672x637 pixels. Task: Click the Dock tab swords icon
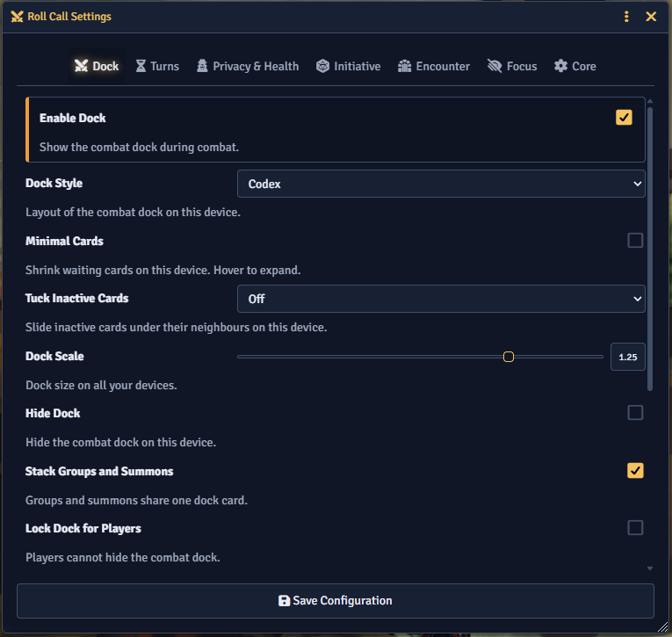pyautogui.click(x=81, y=66)
